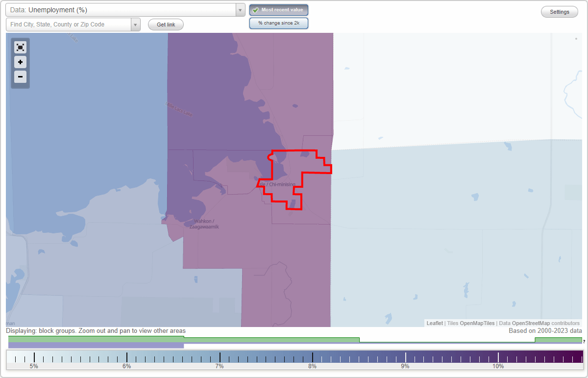Image resolution: width=588 pixels, height=378 pixels.
Task: Click the green checkmark on Most recent value
Action: pos(255,10)
